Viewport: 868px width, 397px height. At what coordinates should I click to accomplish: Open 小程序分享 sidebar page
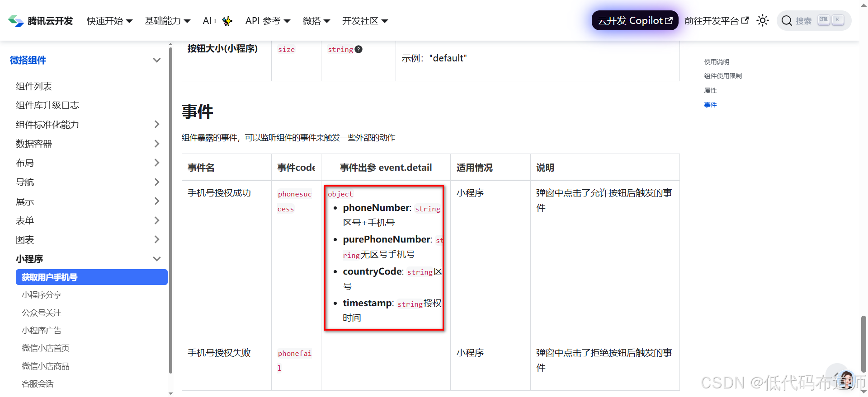click(42, 294)
